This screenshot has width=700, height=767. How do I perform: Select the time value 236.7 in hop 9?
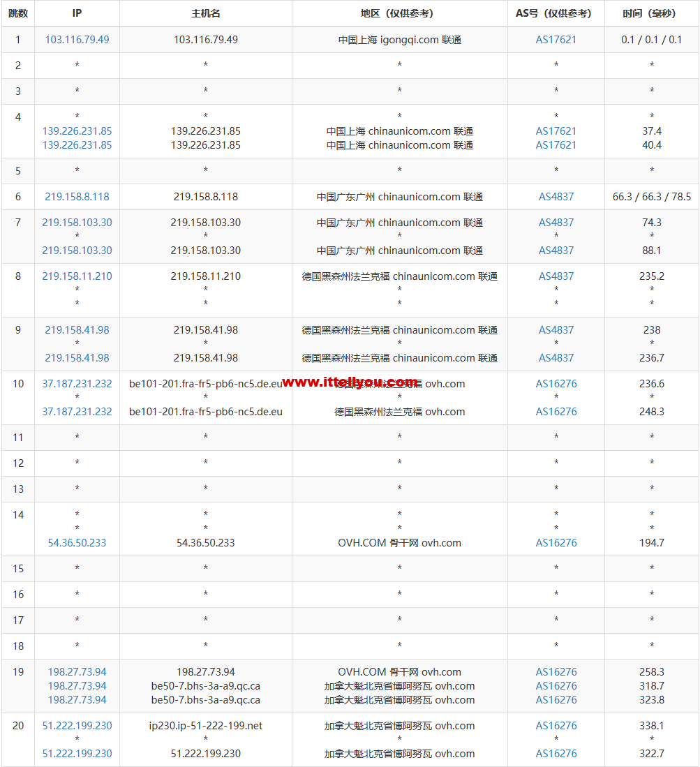(652, 357)
